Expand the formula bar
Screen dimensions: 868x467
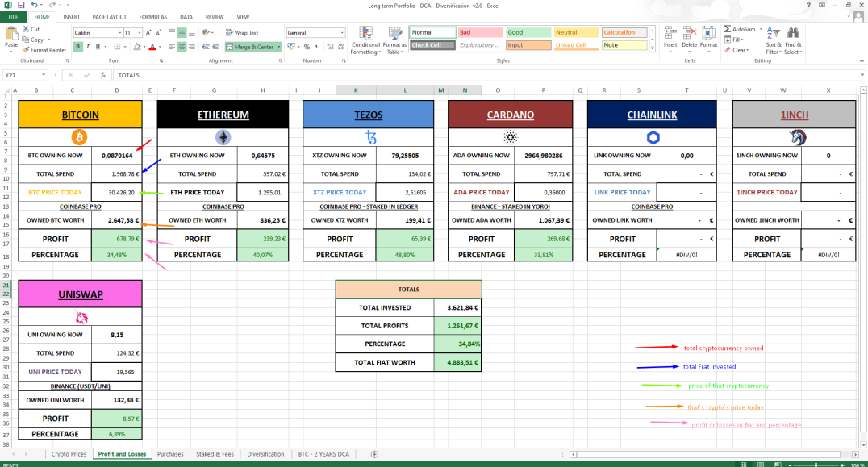click(862, 75)
